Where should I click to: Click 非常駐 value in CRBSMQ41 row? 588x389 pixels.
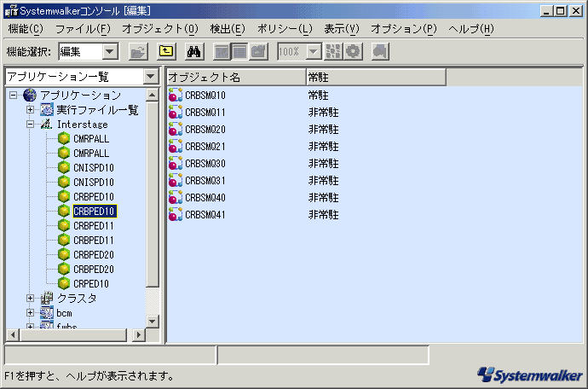(324, 215)
